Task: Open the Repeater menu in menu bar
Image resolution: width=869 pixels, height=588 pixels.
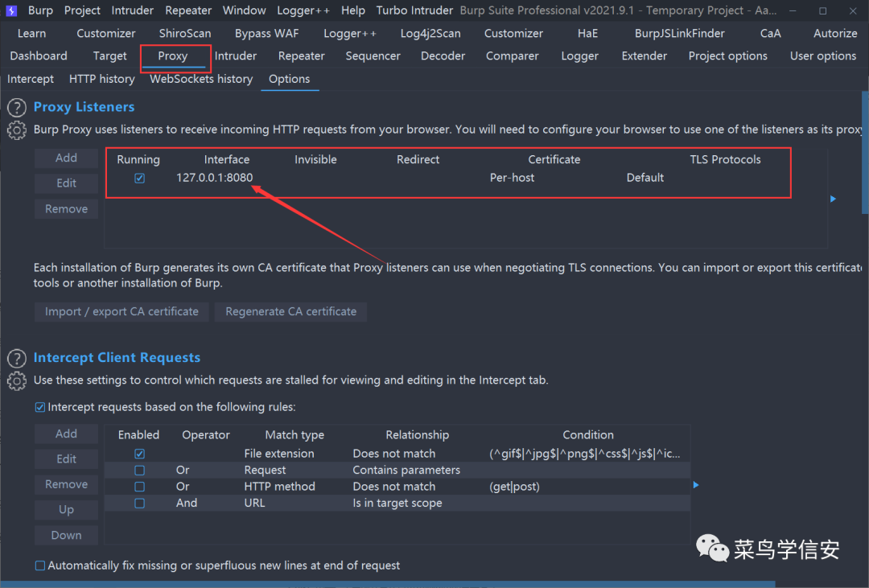Action: click(188, 10)
